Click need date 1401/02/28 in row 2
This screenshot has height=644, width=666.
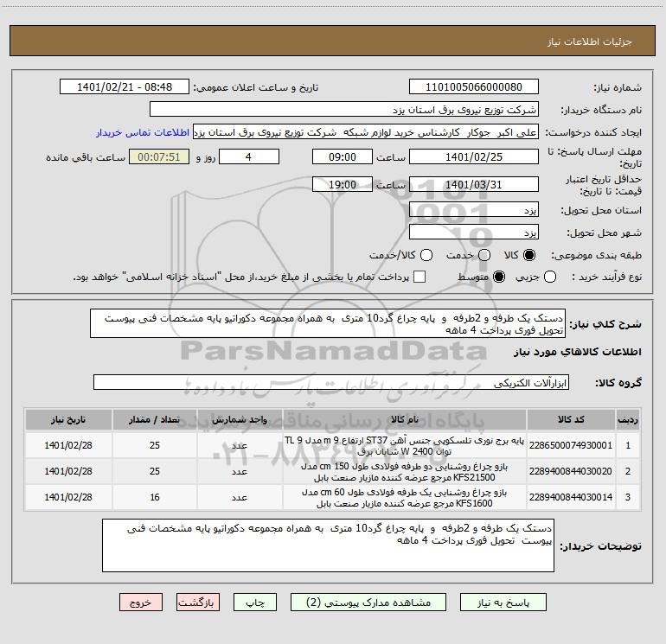(x=68, y=471)
